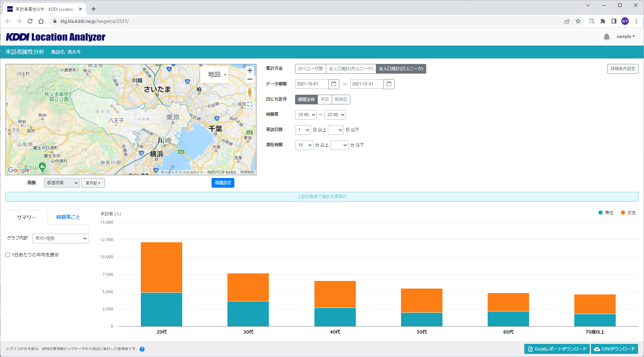The image size is (644, 357).
Task: Enable 1日あたりの平均を表示 checkbox
Action: [8, 255]
